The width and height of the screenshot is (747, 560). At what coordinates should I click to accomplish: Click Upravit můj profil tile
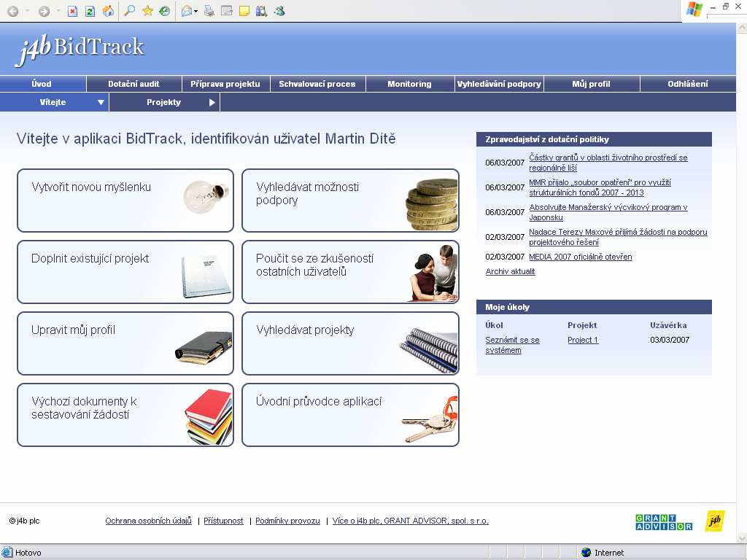pyautogui.click(x=125, y=343)
